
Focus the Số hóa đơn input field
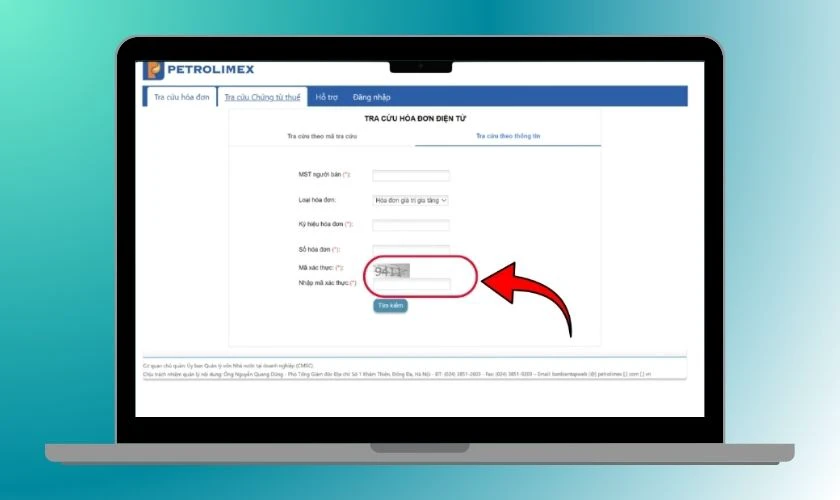pyautogui.click(x=410, y=249)
